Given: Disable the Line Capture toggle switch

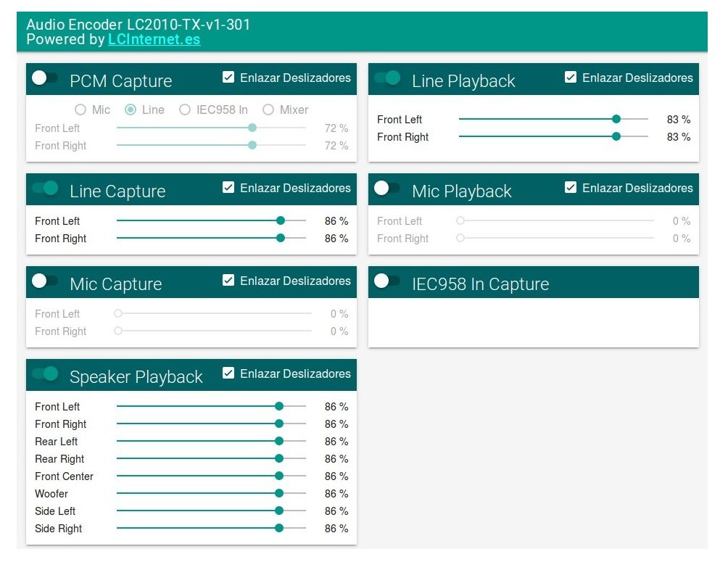Looking at the screenshot, I should (45, 188).
